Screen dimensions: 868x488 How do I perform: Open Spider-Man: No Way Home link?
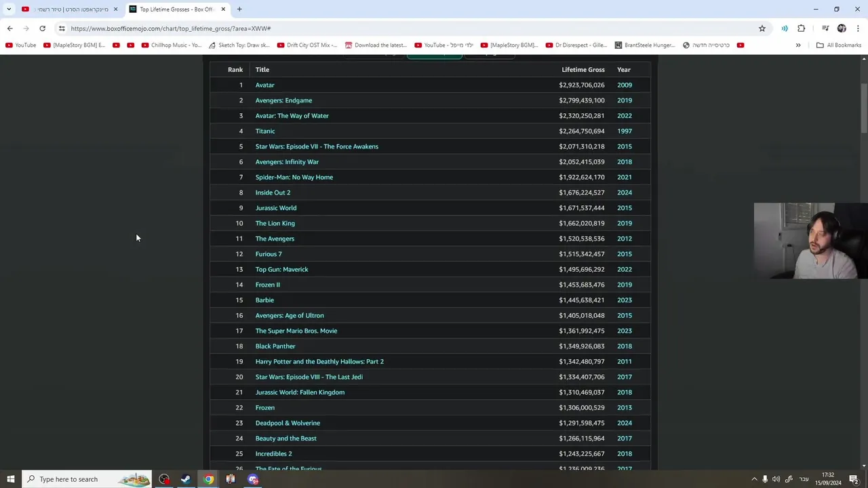pyautogui.click(x=294, y=178)
